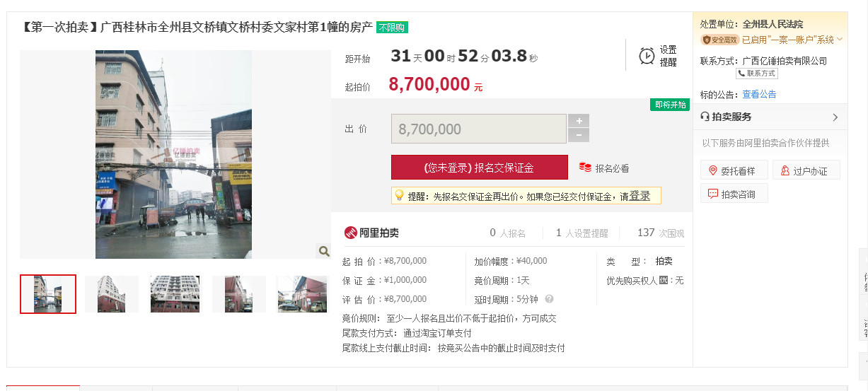Image resolution: width=868 pixels, height=391 pixels.
Task: Open 拍卖咨询 auction consultation
Action: (734, 194)
